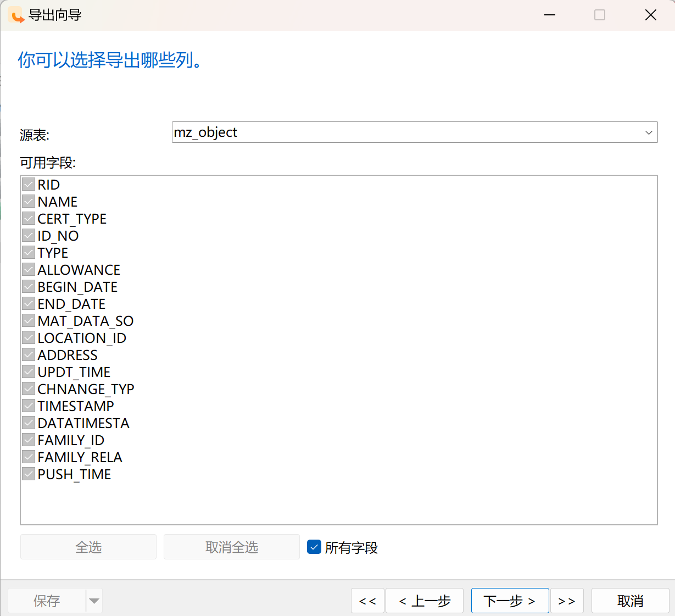Toggle the RID field checkbox
675x616 pixels.
point(29,184)
